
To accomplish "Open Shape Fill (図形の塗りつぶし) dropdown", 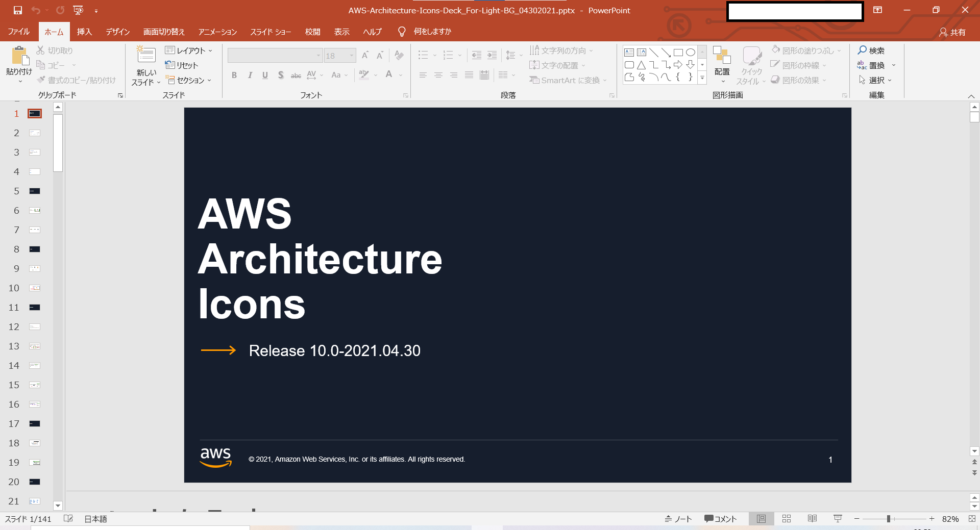I will [806, 51].
